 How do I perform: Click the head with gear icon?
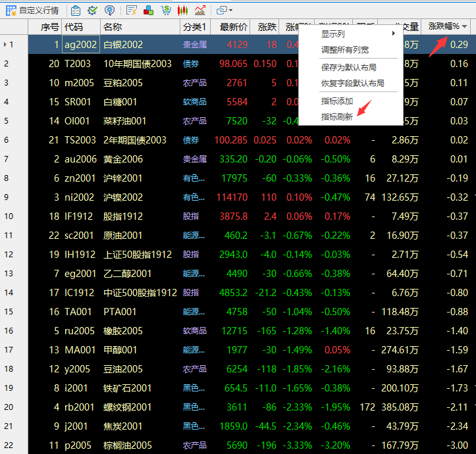coord(109,11)
